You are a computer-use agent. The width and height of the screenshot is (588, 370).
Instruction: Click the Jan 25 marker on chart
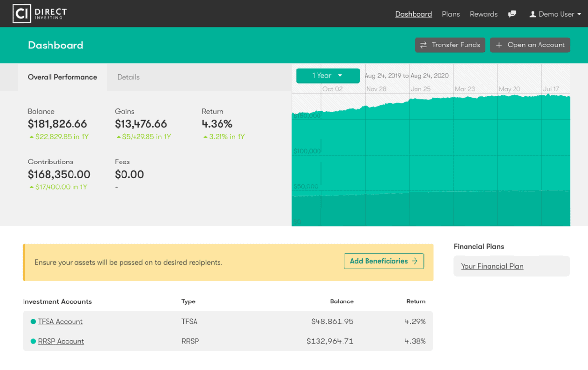click(x=420, y=89)
